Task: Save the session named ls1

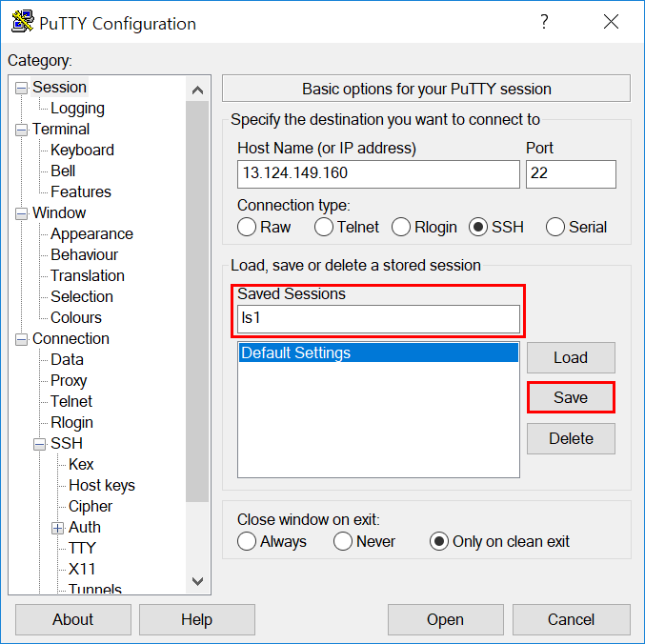Action: [x=571, y=397]
